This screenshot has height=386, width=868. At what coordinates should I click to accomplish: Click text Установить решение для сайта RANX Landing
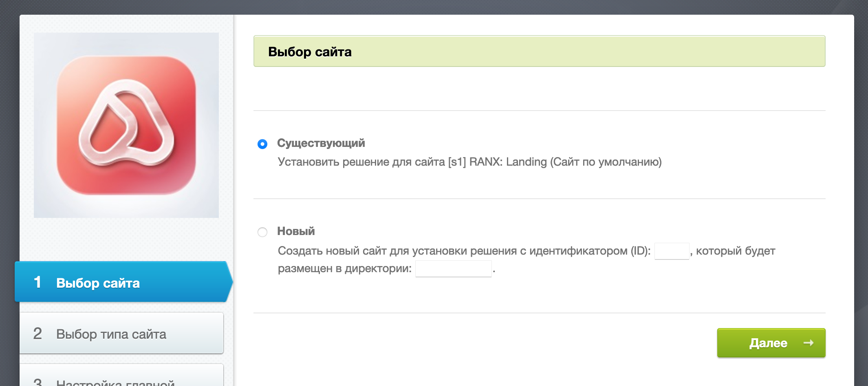pyautogui.click(x=469, y=162)
